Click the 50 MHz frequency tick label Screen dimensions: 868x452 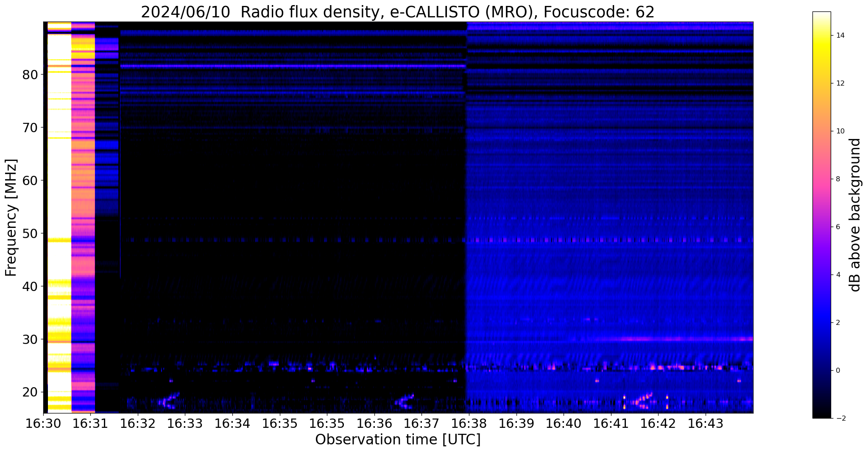(29, 233)
